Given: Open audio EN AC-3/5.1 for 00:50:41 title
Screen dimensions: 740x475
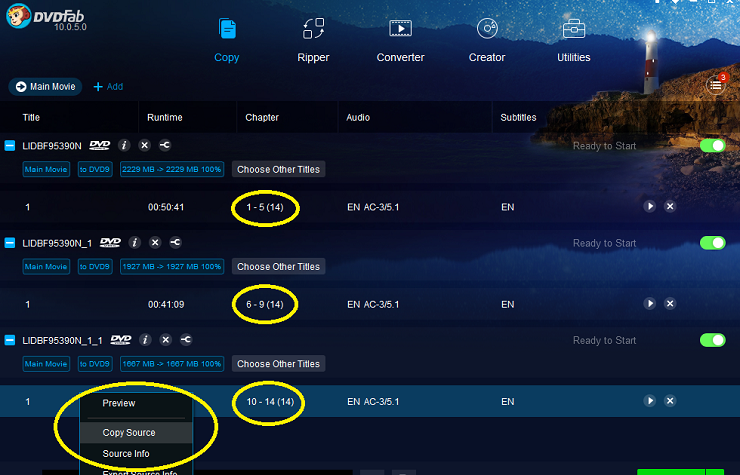Looking at the screenshot, I should [373, 207].
